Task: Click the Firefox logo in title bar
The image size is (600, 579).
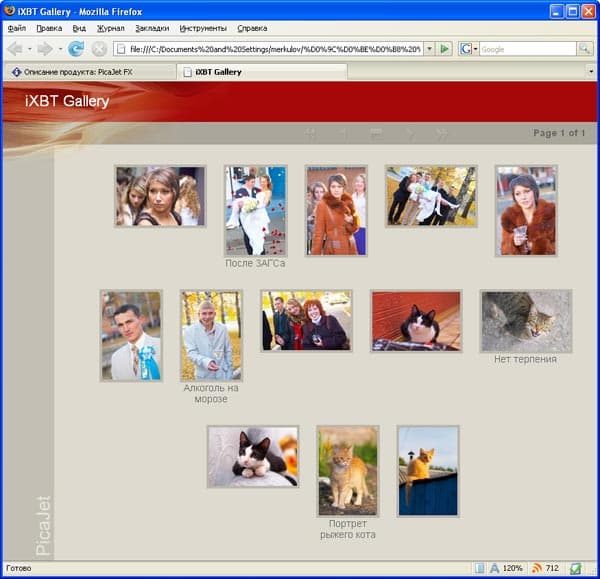Action: click(x=10, y=11)
